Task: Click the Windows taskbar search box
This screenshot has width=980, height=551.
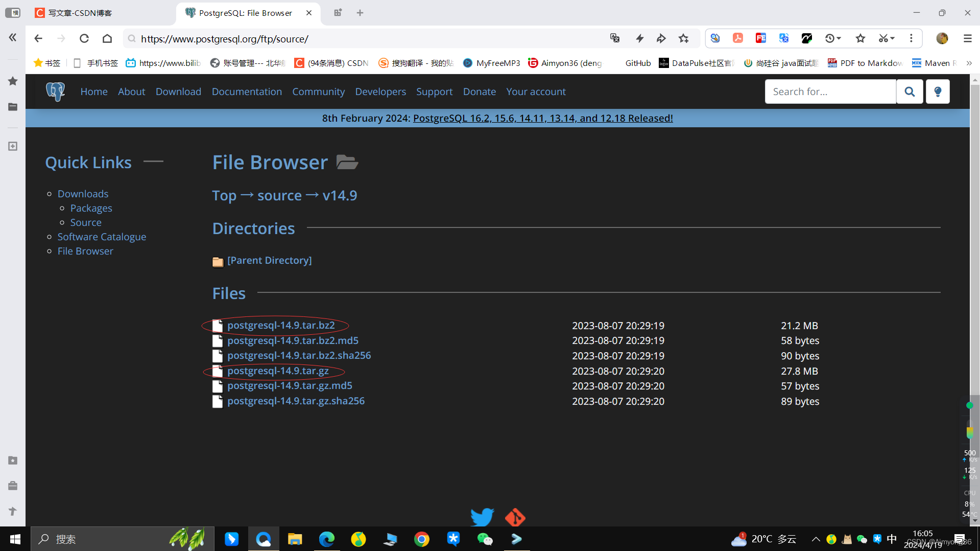Action: click(x=123, y=539)
